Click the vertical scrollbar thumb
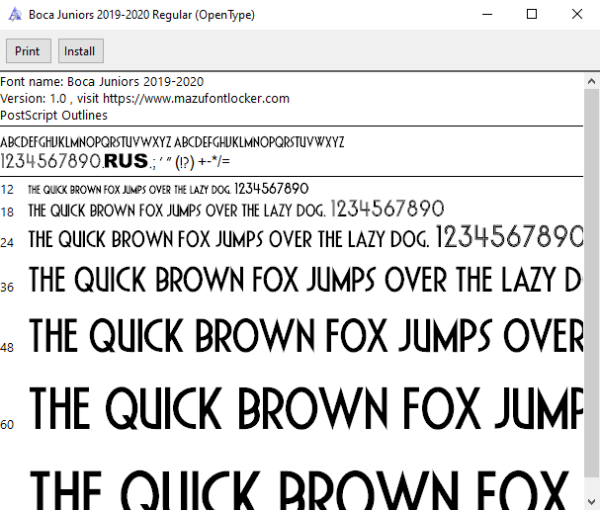This screenshot has width=600, height=510. click(592, 283)
